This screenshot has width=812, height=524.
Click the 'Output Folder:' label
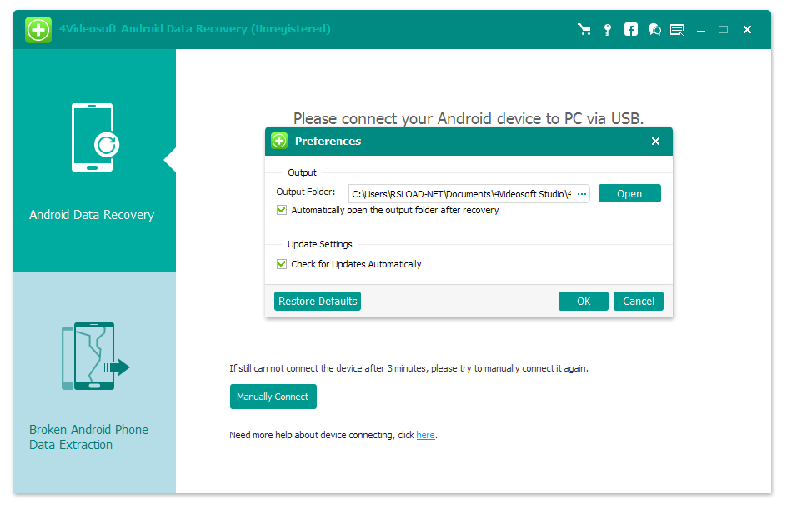pos(305,192)
